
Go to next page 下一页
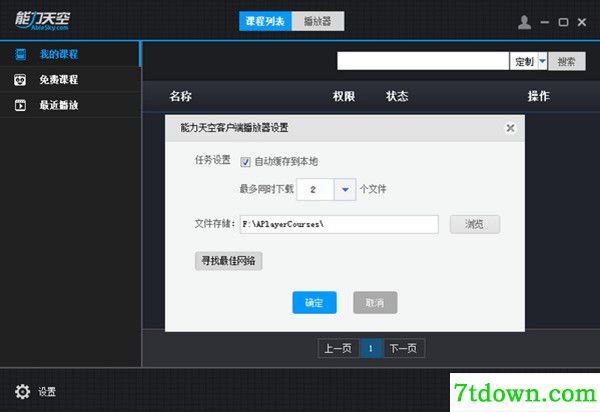(403, 348)
